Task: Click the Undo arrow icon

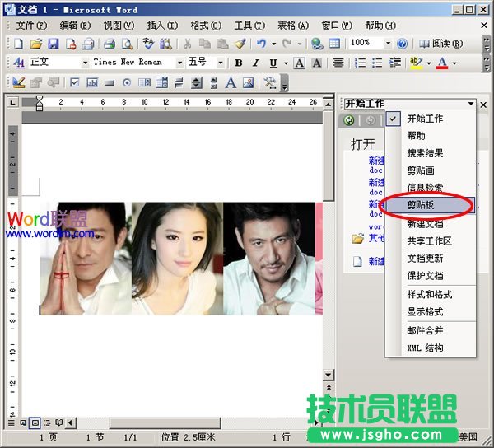Action: pyautogui.click(x=262, y=43)
